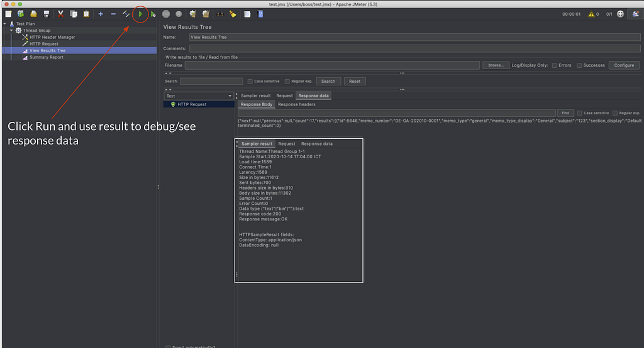Click the Shutdown threads icon
Viewport: 644px width, 348px height.
(x=179, y=14)
